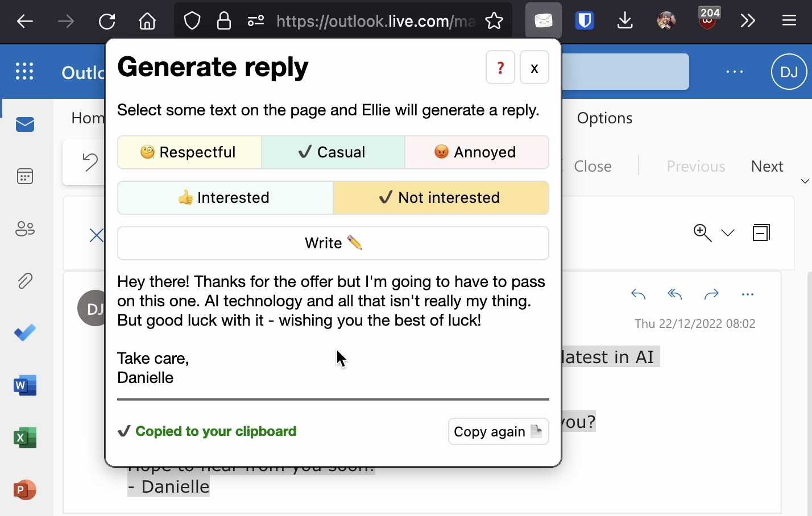This screenshot has height=516, width=812.
Task: Launch Word from the sidebar
Action: (x=25, y=386)
